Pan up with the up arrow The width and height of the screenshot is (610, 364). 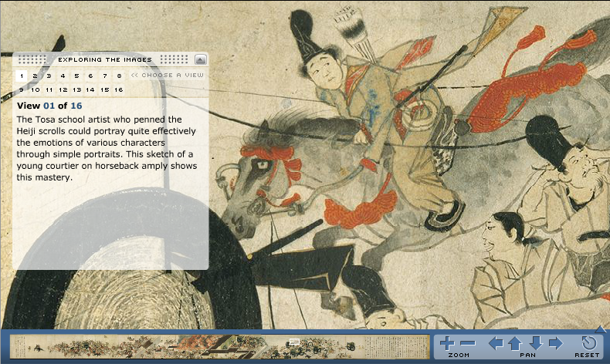pyautogui.click(x=515, y=343)
